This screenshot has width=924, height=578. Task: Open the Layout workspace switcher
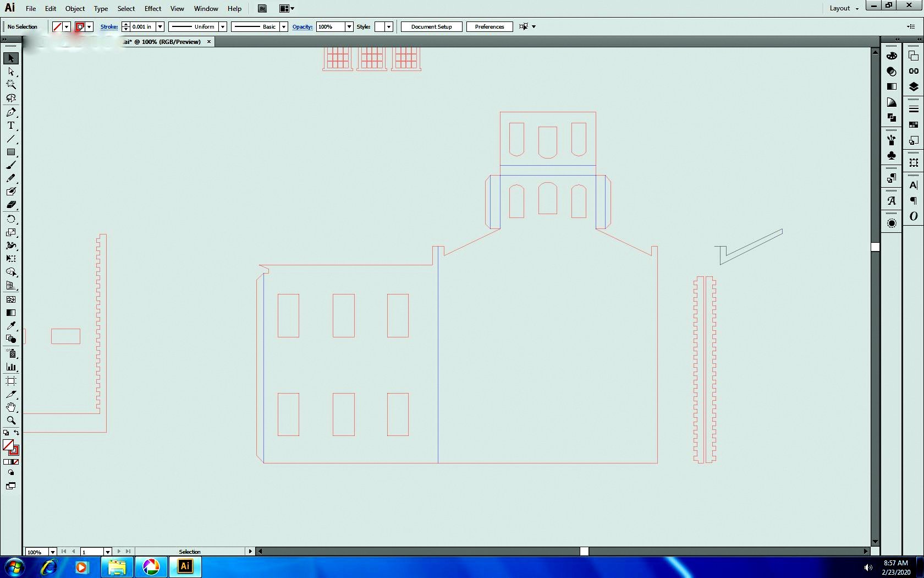pyautogui.click(x=844, y=8)
